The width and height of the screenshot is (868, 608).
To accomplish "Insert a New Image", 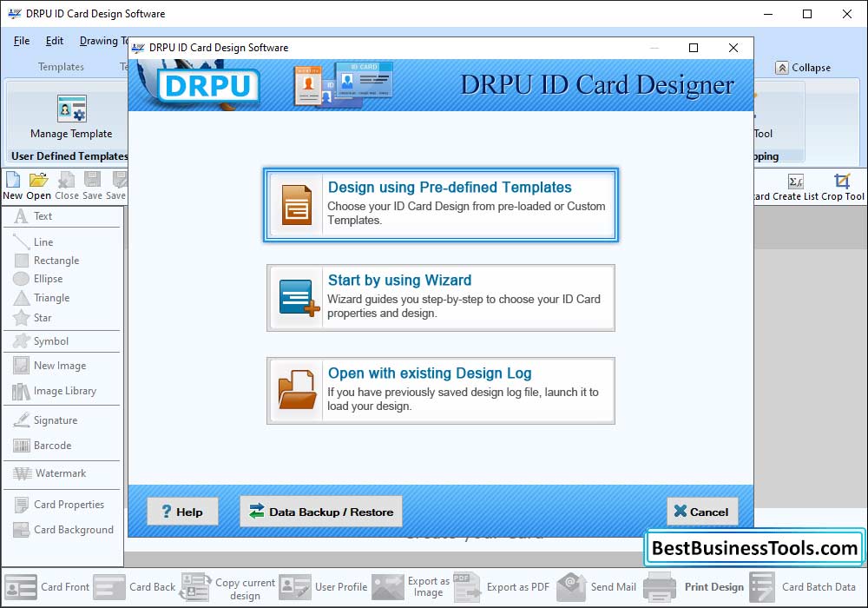I will (x=49, y=366).
